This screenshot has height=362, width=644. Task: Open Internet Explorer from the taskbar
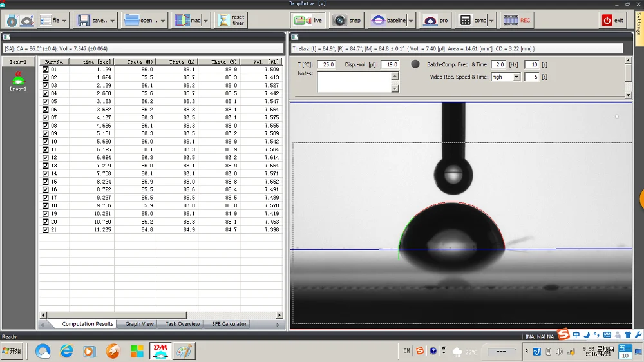pos(66,351)
